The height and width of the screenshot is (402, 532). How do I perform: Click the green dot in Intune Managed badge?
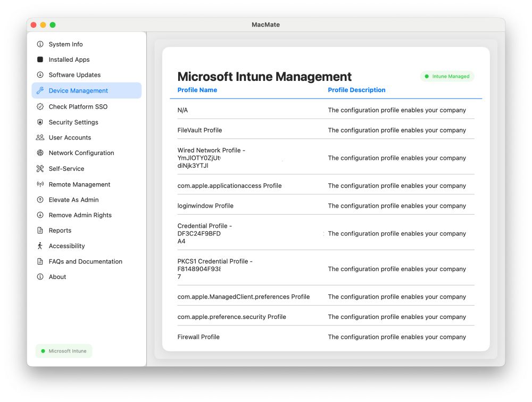tap(427, 76)
